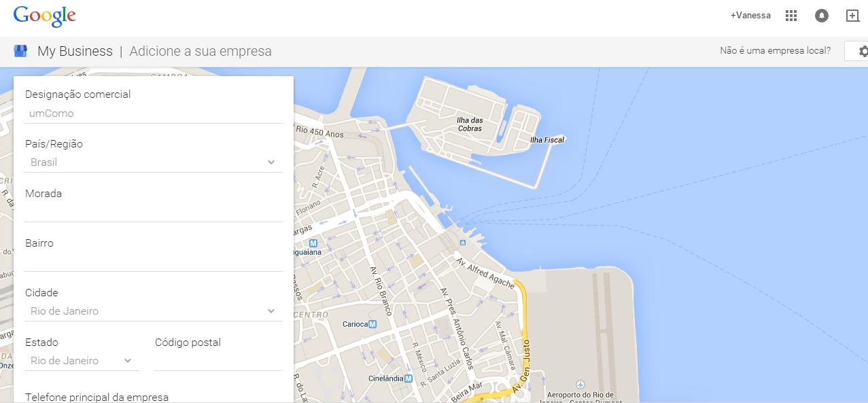Click the Google logo

[x=44, y=16]
